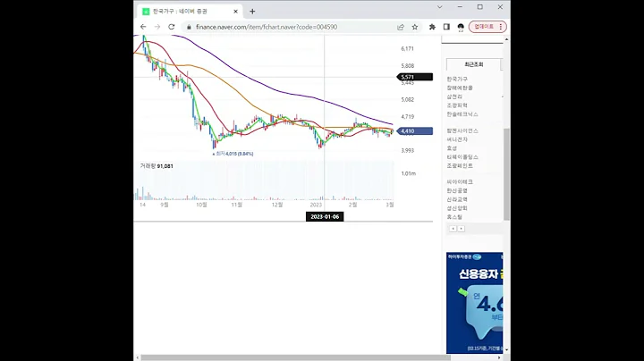Click the 5,571 crosshair price label

tap(415, 77)
